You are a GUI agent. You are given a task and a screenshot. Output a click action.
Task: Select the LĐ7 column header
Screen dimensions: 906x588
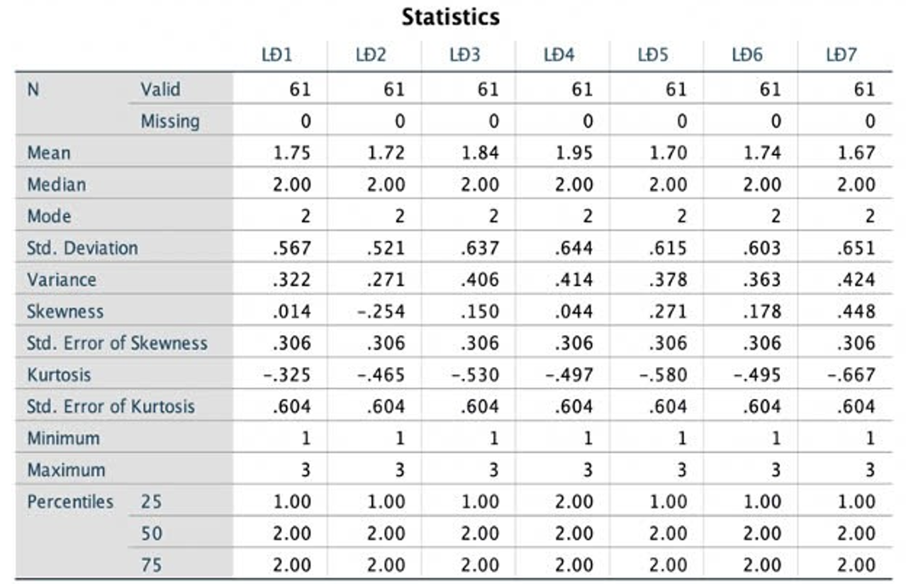(841, 55)
